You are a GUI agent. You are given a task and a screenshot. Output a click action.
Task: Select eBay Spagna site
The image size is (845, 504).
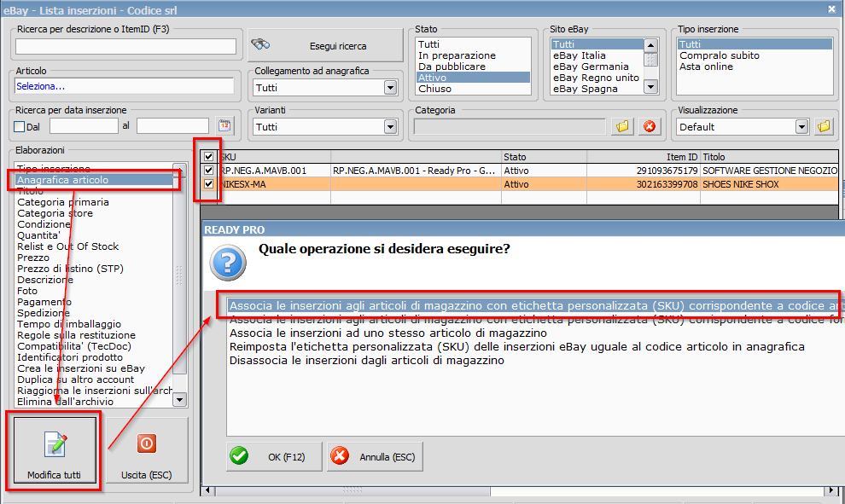(x=597, y=89)
